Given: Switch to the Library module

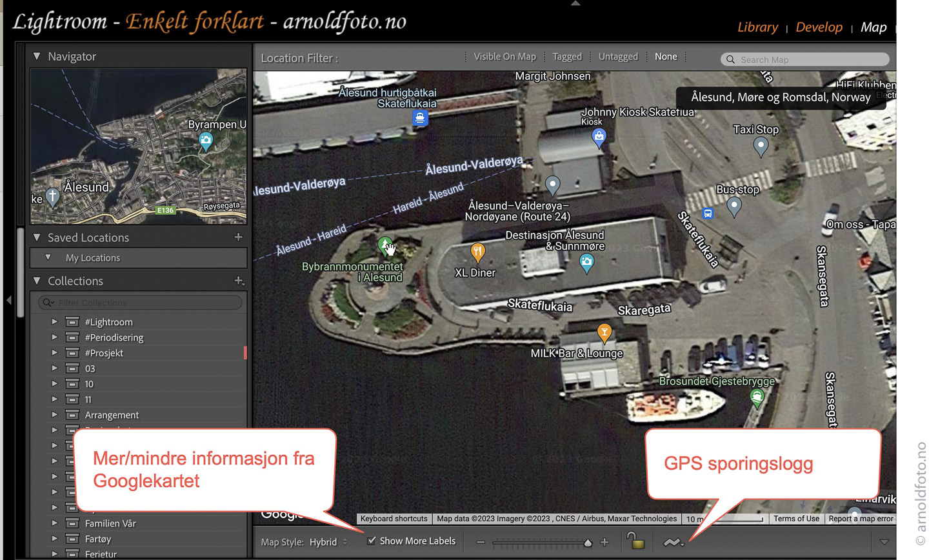Looking at the screenshot, I should click(757, 27).
